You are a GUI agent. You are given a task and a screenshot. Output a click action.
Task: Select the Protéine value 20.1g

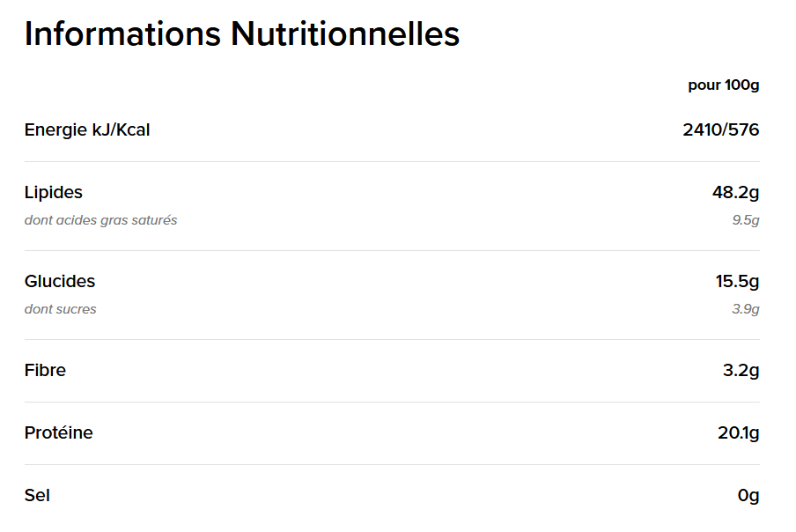click(738, 432)
